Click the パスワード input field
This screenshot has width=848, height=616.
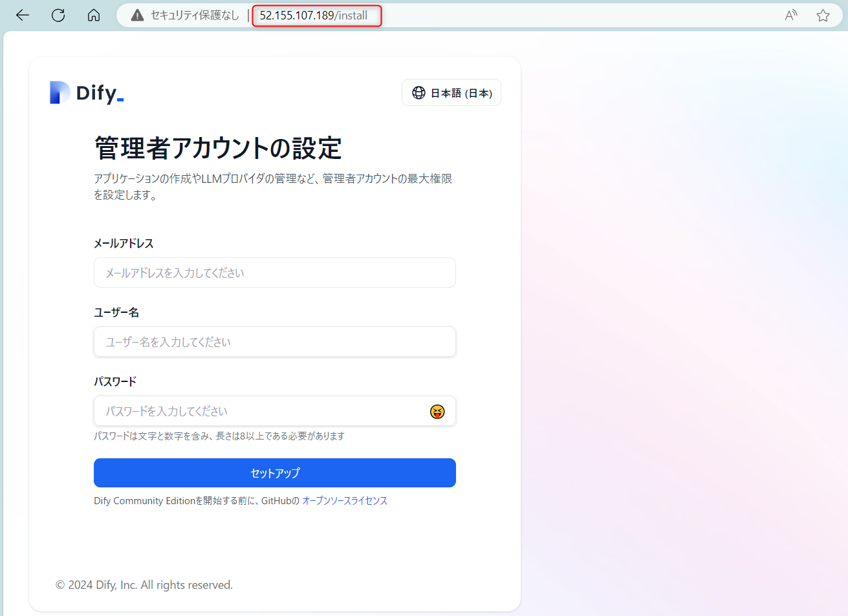pos(259,411)
